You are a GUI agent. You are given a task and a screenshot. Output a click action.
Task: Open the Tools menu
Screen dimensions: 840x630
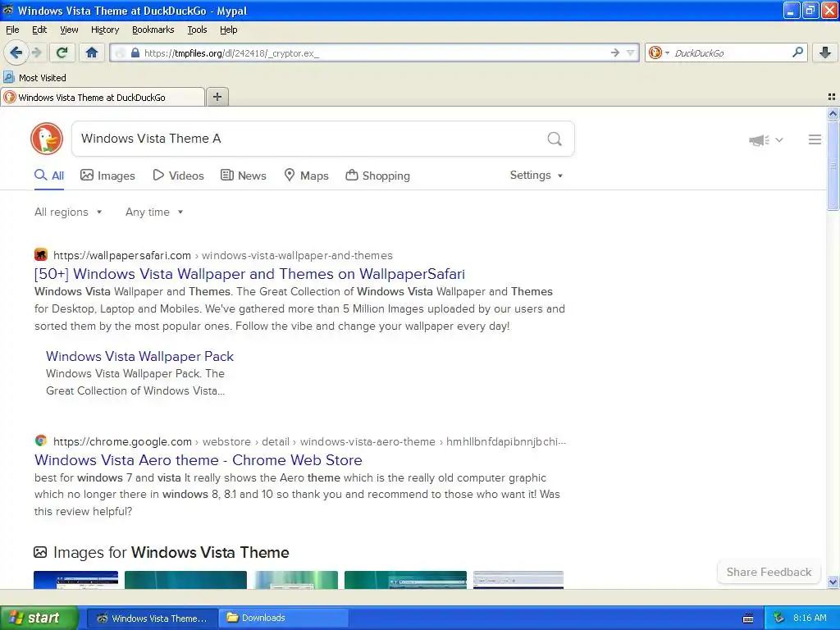(x=197, y=30)
